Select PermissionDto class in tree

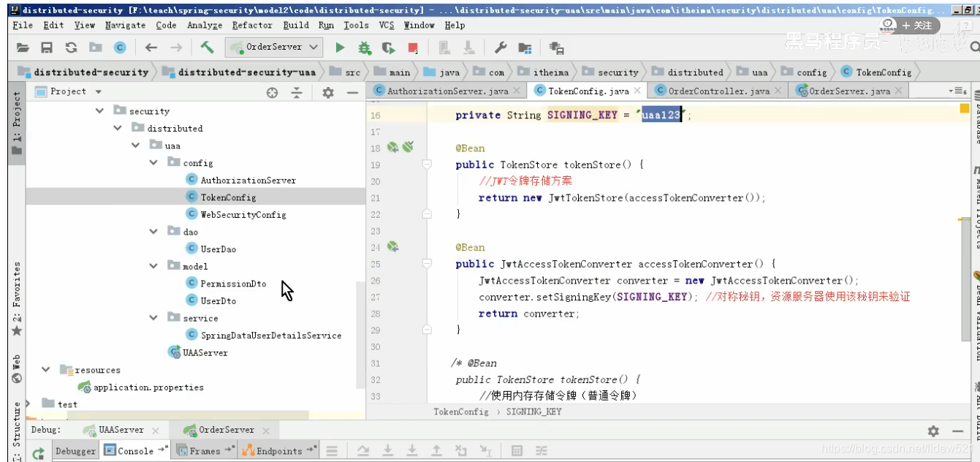pyautogui.click(x=233, y=284)
